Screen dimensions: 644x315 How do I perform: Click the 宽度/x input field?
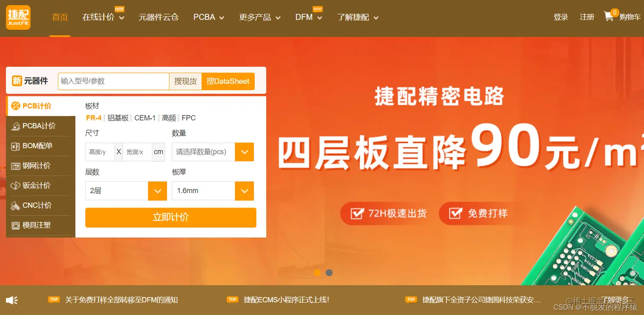pos(138,152)
